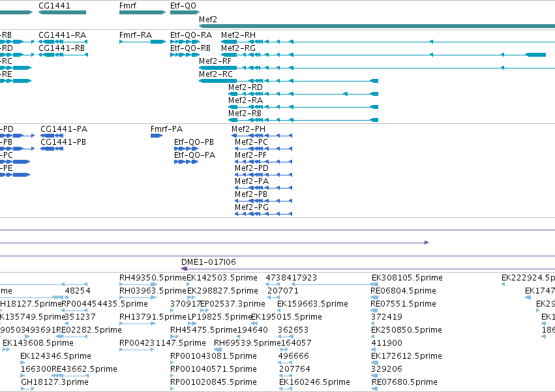Open the Mef2-PD protein label
Viewport: 555px width, 392px height.
[x=252, y=168]
